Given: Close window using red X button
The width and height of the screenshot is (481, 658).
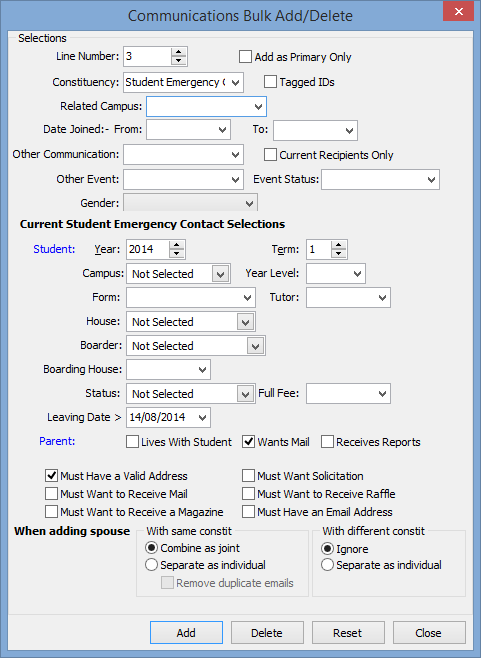Looking at the screenshot, I should 458,11.
